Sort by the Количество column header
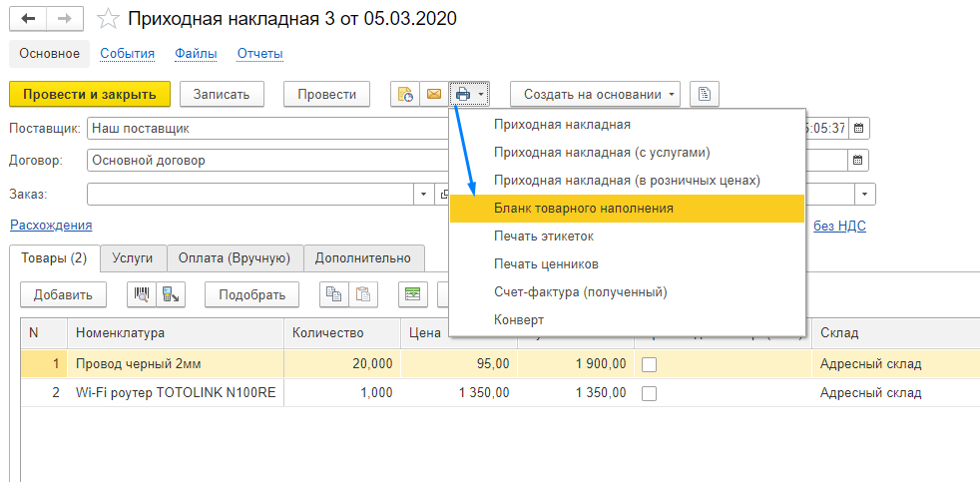The image size is (980, 482). tap(342, 332)
